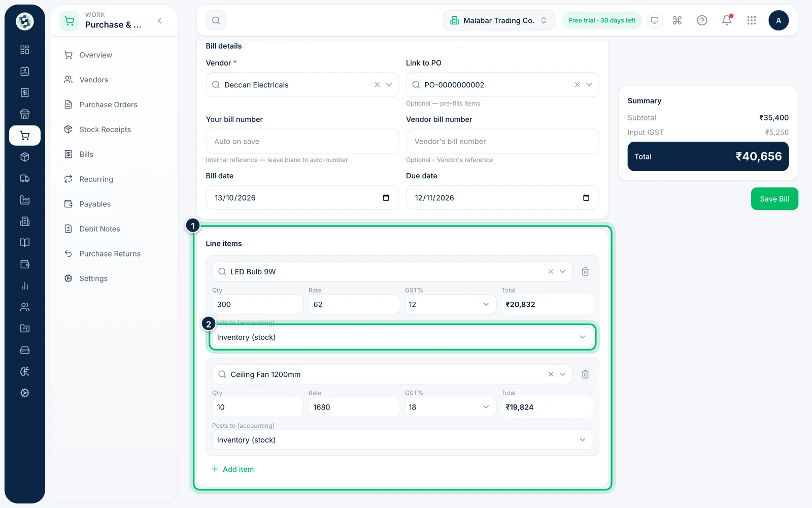
Task: Open the apps grid launcher icon
Action: 752,20
